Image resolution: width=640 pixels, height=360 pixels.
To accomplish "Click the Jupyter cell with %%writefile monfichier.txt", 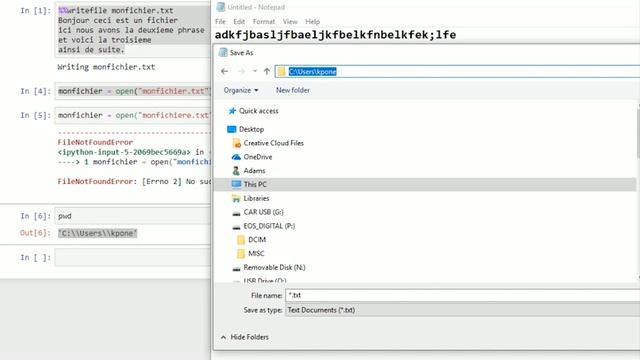I will (x=133, y=31).
